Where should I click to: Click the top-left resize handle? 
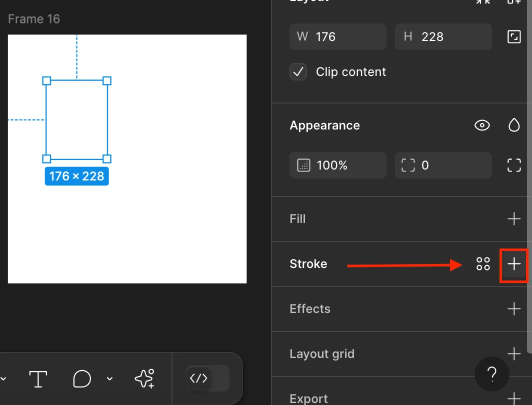pyautogui.click(x=46, y=80)
